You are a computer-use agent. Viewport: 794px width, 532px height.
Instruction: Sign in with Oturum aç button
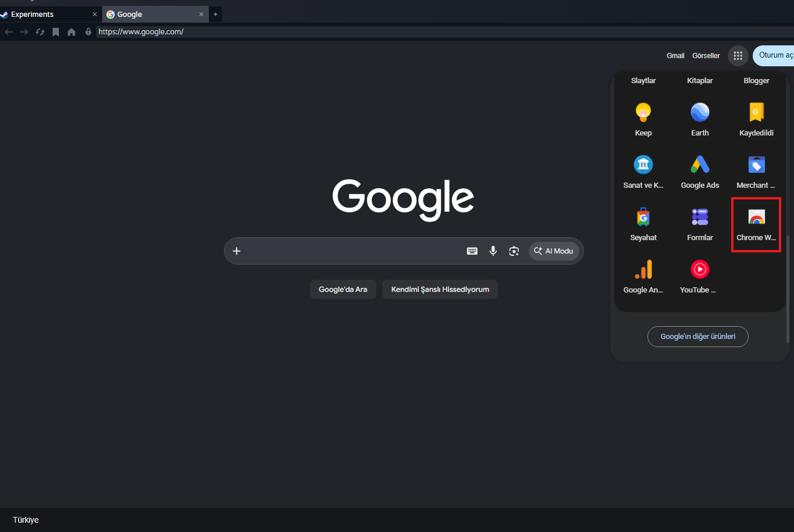click(x=774, y=56)
